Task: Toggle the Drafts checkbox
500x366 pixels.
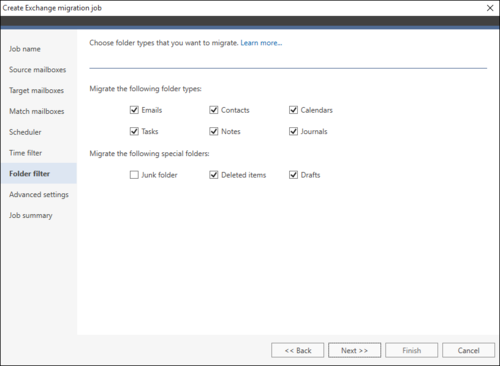Action: click(293, 175)
